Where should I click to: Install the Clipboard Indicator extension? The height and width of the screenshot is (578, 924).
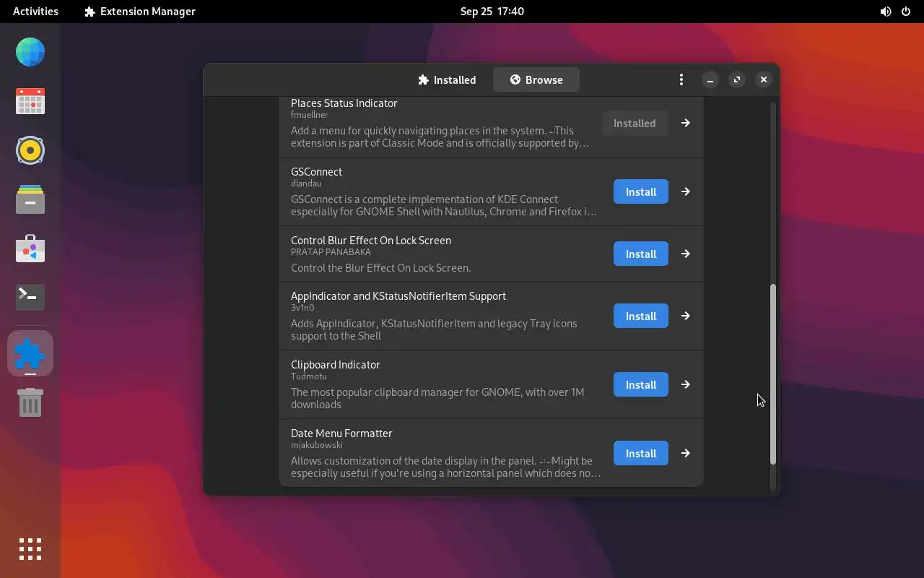coord(641,384)
